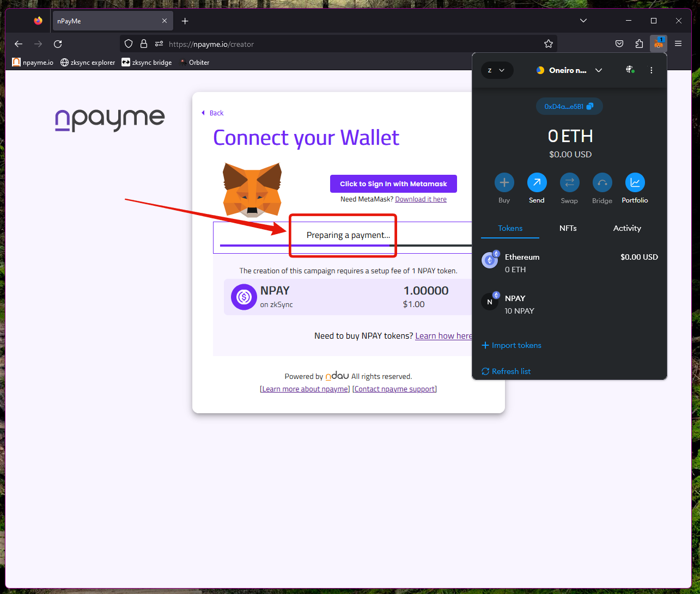Open the Firefox application menu
The width and height of the screenshot is (700, 594).
pos(678,44)
